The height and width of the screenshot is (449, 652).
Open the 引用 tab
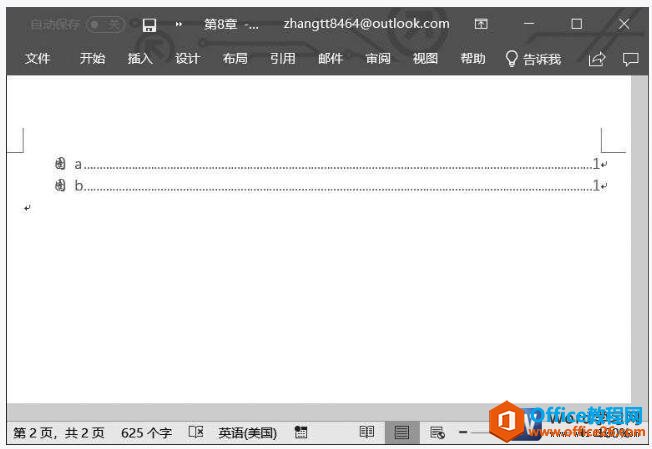coord(283,58)
